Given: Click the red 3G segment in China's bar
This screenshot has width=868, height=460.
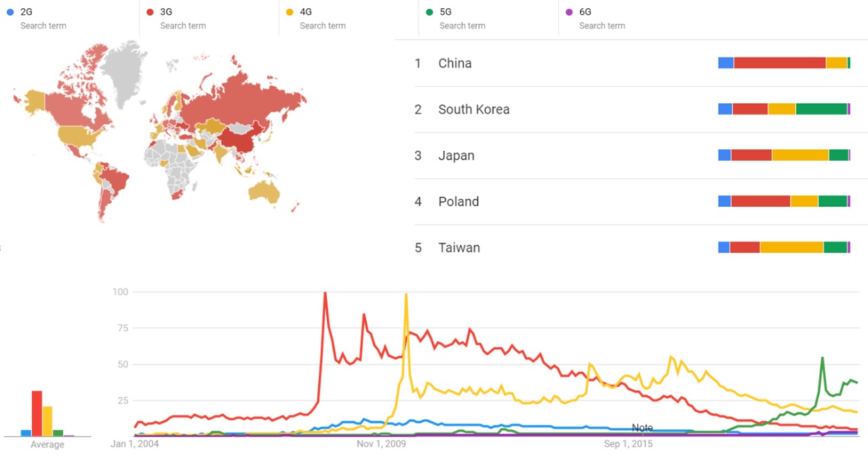Looking at the screenshot, I should [779, 63].
